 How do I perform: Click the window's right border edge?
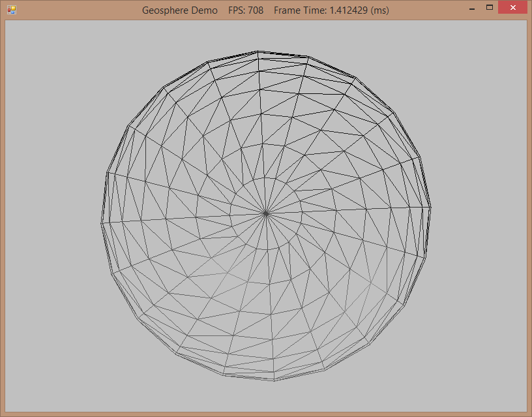529,215
